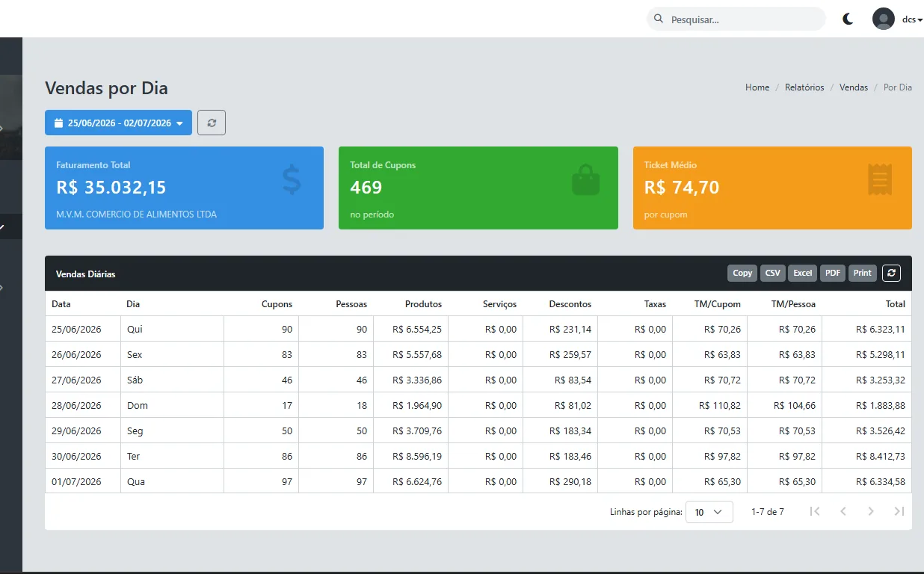Click the Vendas Diárias panel title
This screenshot has height=574, width=924.
[x=86, y=274]
